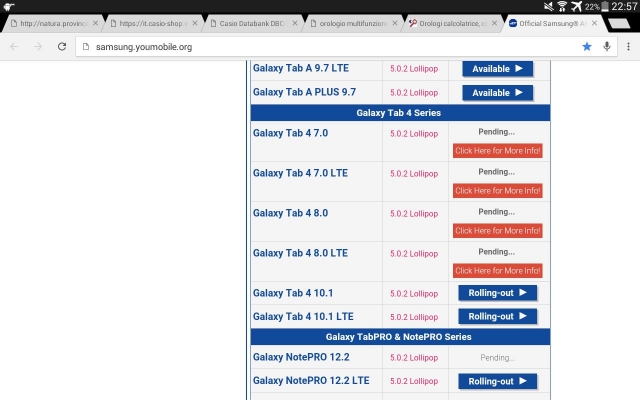Screen dimensions: 640x400
Task: Open Galaxy Tab A 9.7 LTE link
Action: pos(301,68)
